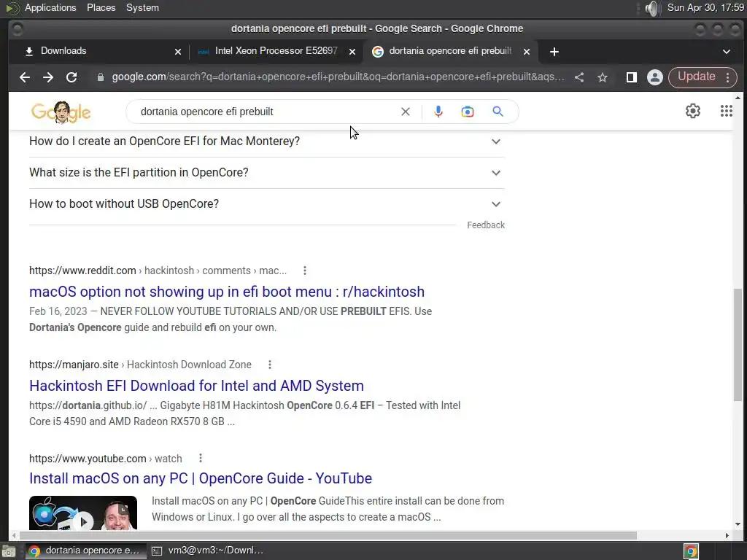Switch to vm3 terminal in taskbar
Viewport: 747px width, 560px height.
[208, 551]
